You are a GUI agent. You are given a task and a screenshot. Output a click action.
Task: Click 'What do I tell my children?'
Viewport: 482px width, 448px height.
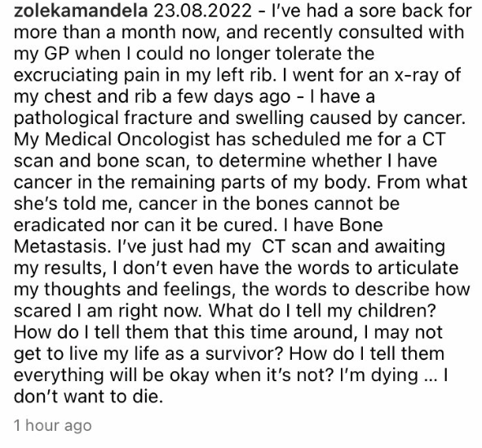click(322, 311)
